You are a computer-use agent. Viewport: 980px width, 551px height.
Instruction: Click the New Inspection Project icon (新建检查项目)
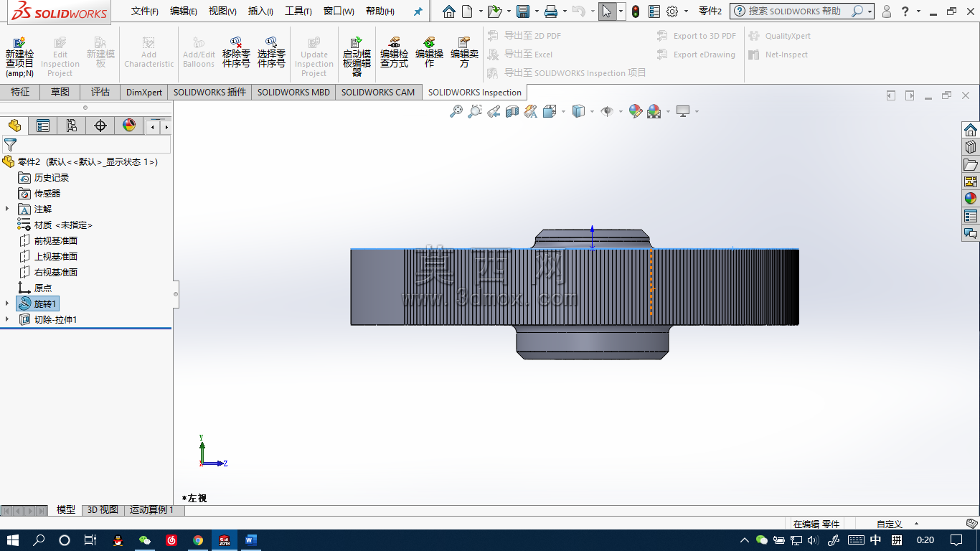(19, 56)
